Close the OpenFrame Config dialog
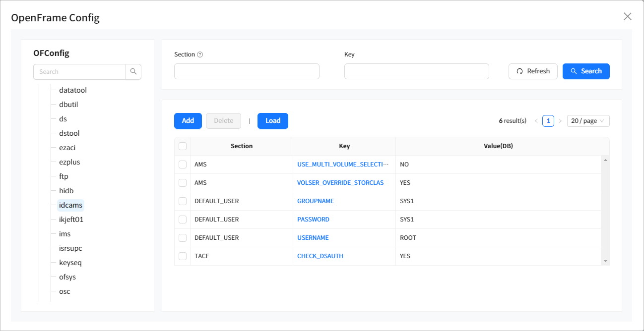 tap(627, 17)
